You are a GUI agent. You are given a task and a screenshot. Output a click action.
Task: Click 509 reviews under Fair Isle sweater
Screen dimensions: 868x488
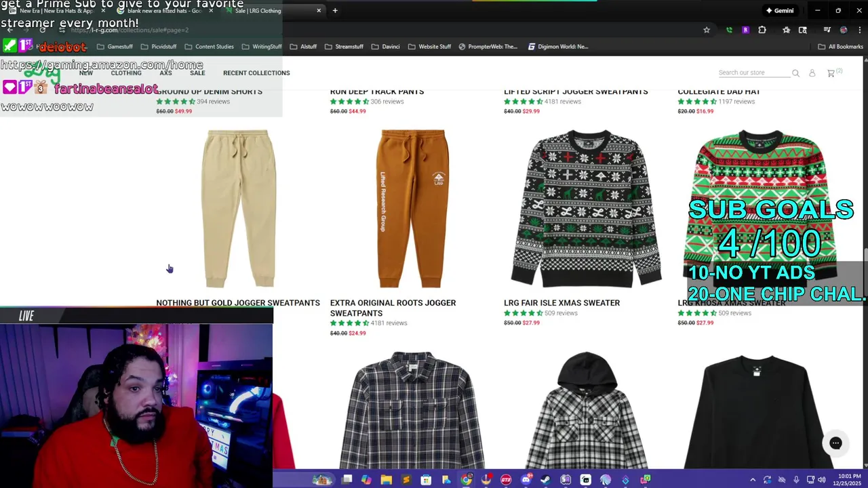pyautogui.click(x=561, y=313)
